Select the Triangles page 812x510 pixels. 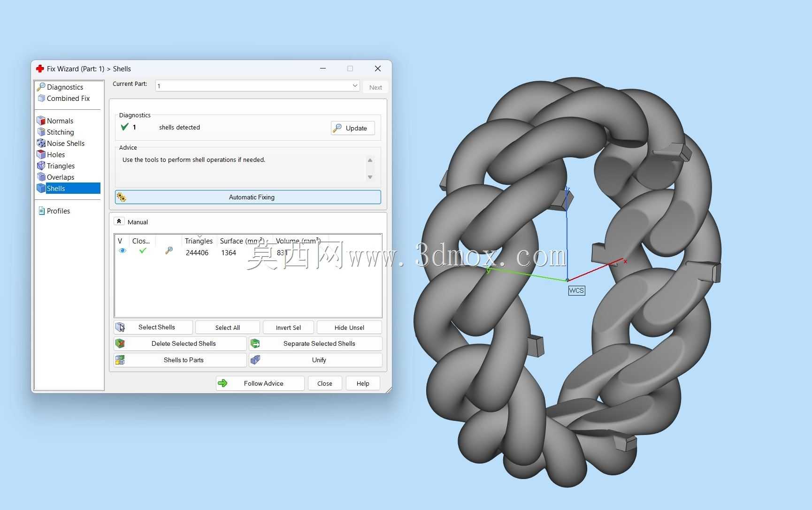[61, 166]
